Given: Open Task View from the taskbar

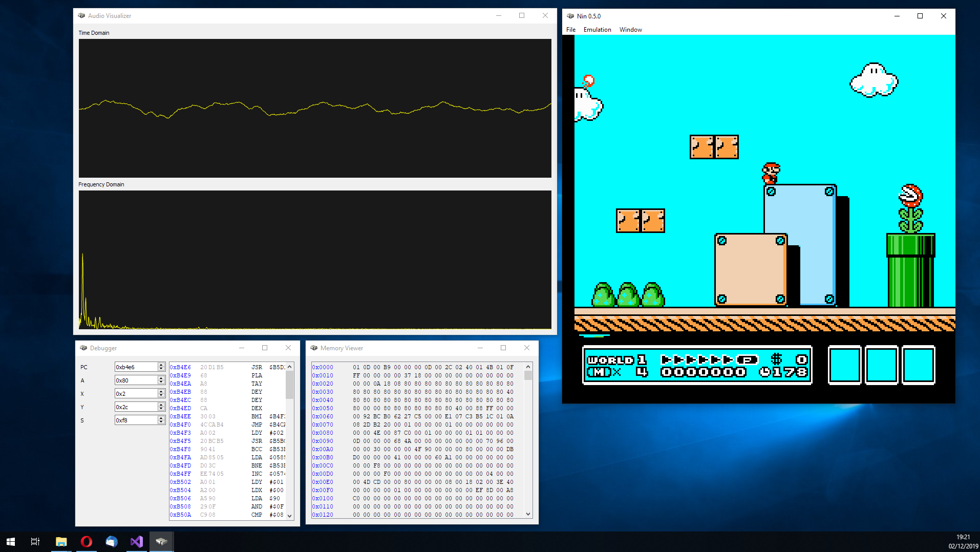Looking at the screenshot, I should 35,541.
